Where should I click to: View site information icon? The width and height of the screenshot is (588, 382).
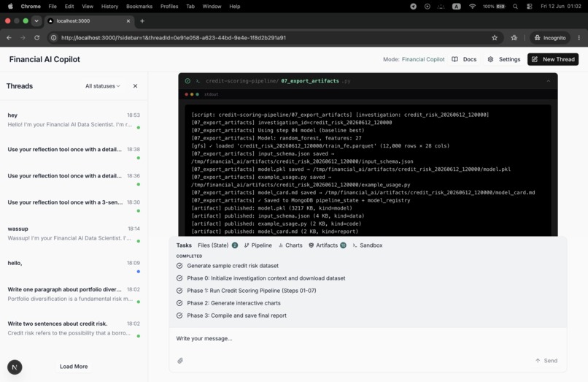[54, 37]
